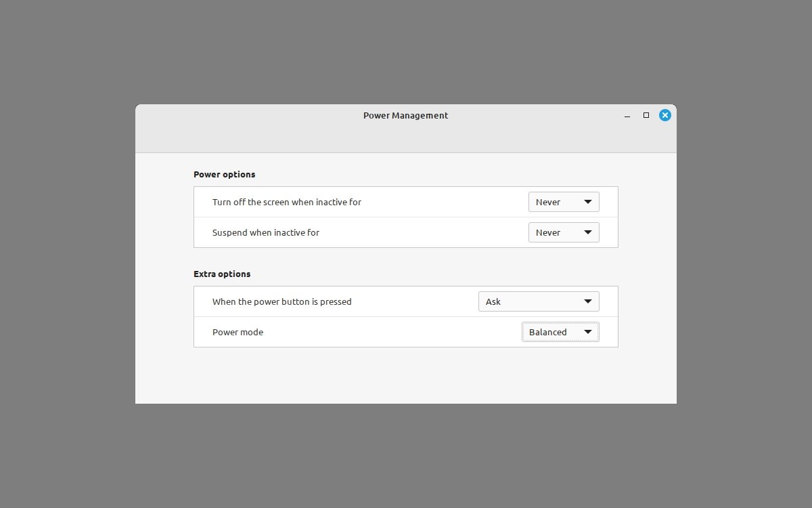Click the "Suspend when inactive for" label
This screenshot has height=508, width=812.
pos(265,232)
